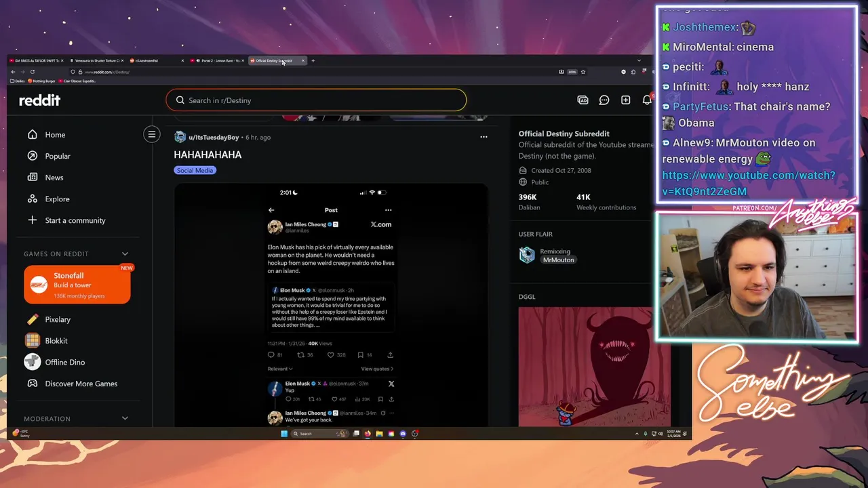Click the Search in r/Destiny field
The height and width of the screenshot is (488, 868).
coord(316,100)
